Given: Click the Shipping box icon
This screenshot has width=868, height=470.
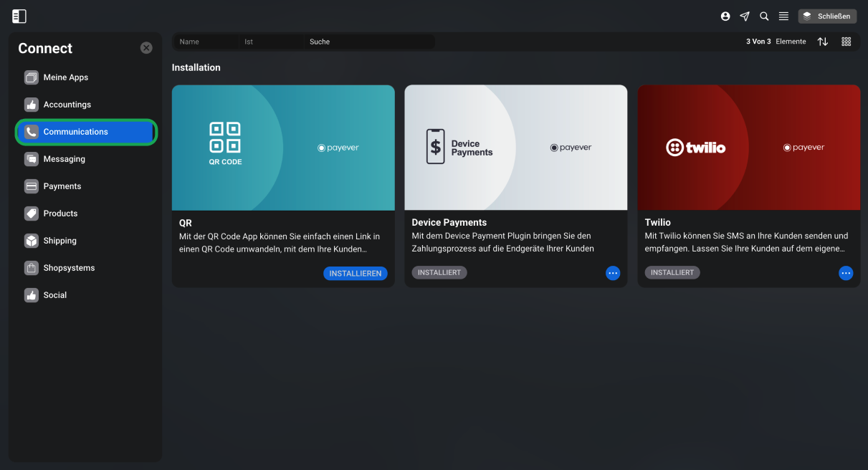Looking at the screenshot, I should tap(32, 241).
